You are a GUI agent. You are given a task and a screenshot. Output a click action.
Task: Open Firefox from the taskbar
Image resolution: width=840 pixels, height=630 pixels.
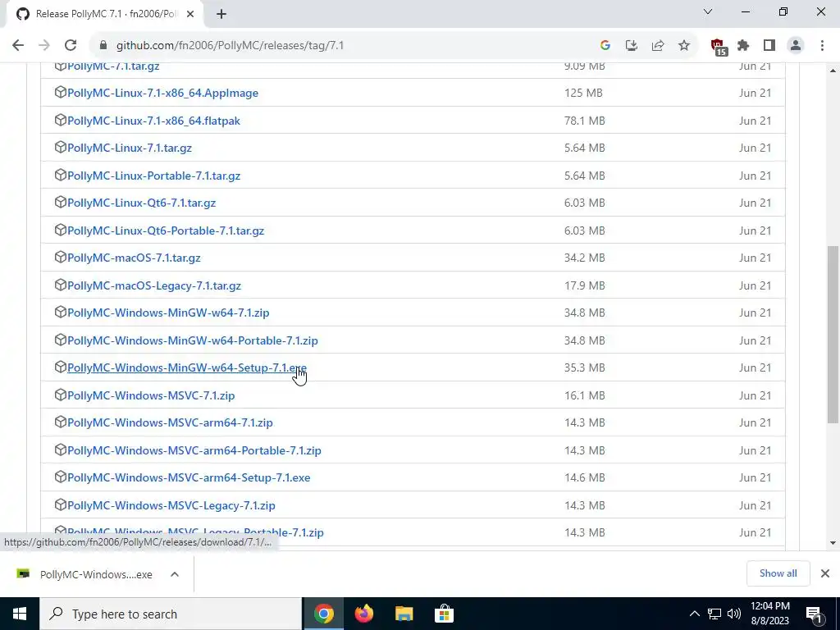(x=363, y=614)
